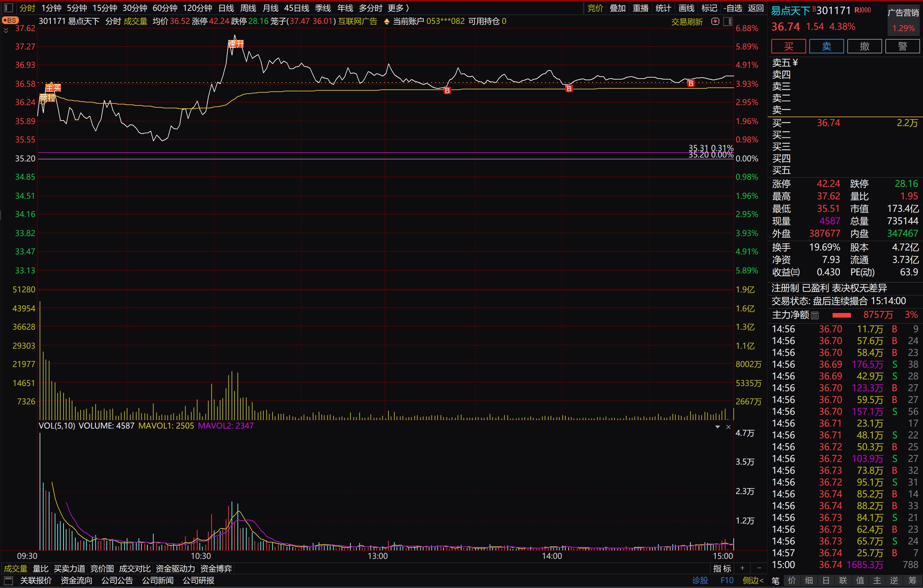
Task: Expand the 更多 timeframe options
Action: tap(398, 8)
